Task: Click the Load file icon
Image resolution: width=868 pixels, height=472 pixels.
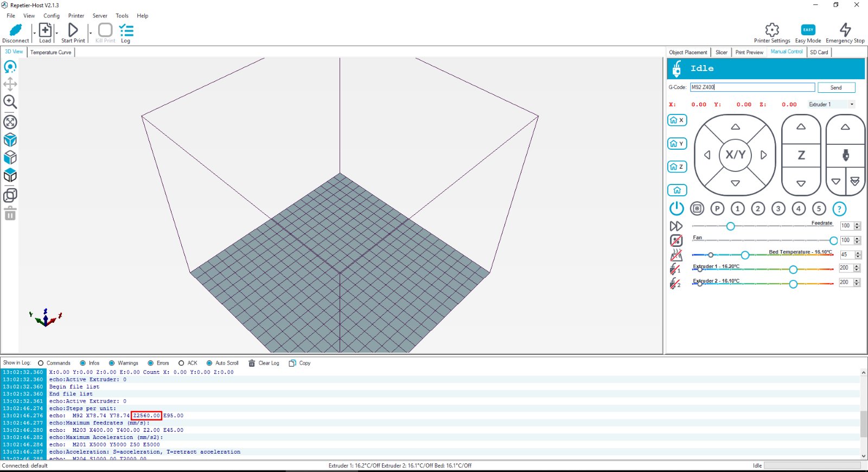Action: 45,30
